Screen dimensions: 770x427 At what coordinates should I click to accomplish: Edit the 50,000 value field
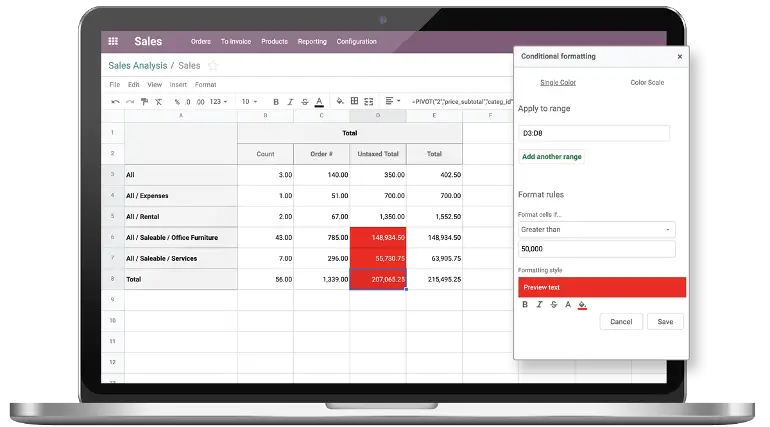pos(597,249)
